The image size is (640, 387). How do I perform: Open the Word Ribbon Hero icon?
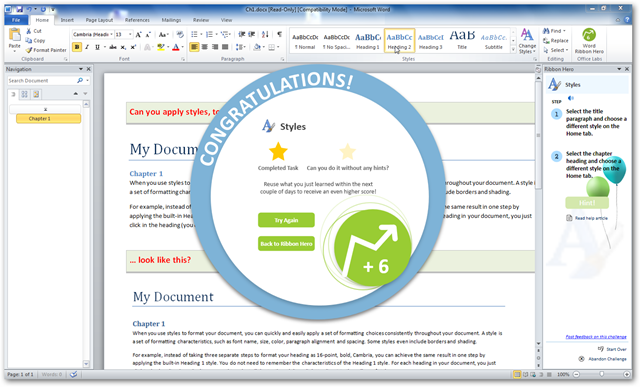pos(589,35)
